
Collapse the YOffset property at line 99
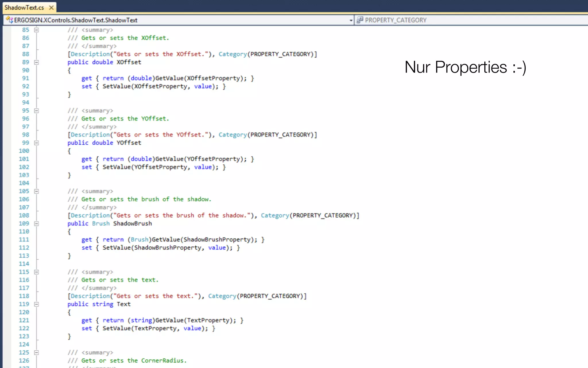pyautogui.click(x=36, y=143)
